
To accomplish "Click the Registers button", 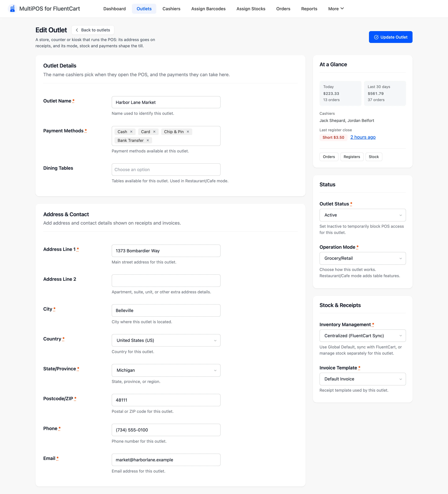I will [352, 157].
